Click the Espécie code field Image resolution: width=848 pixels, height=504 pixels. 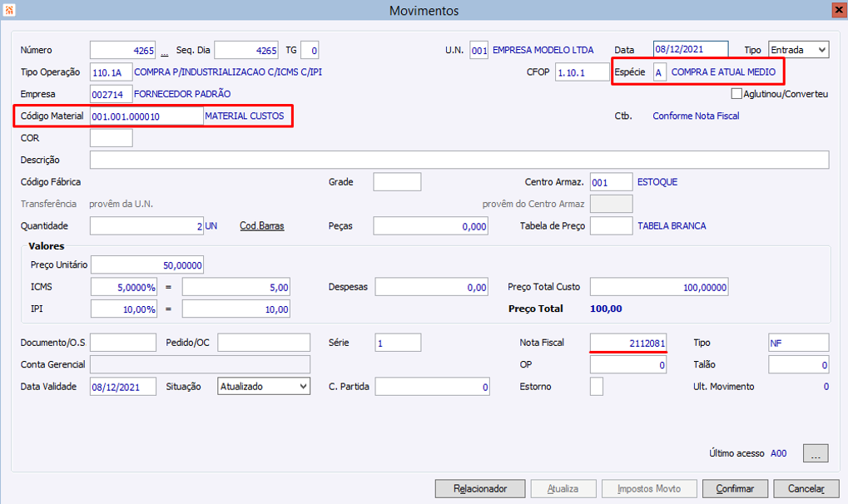659,72
